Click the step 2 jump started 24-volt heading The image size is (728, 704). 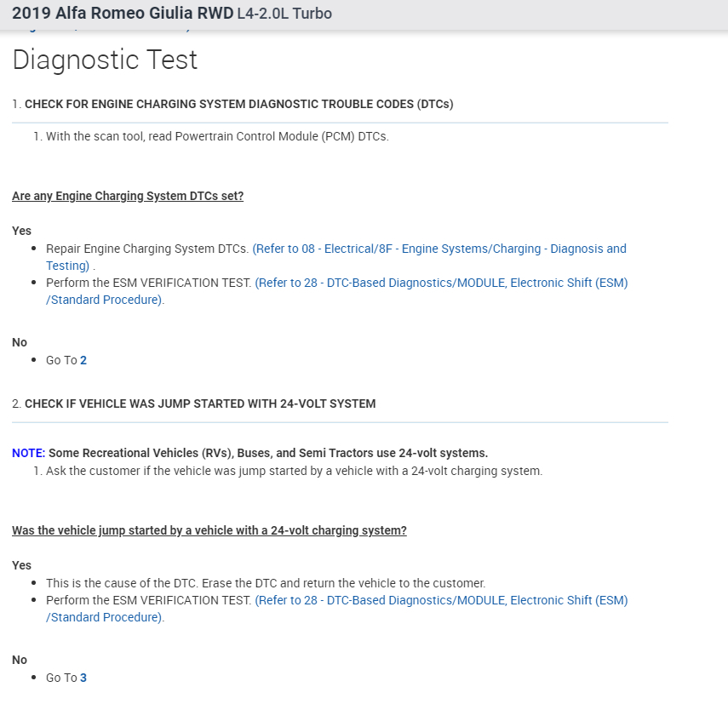pyautogui.click(x=200, y=404)
